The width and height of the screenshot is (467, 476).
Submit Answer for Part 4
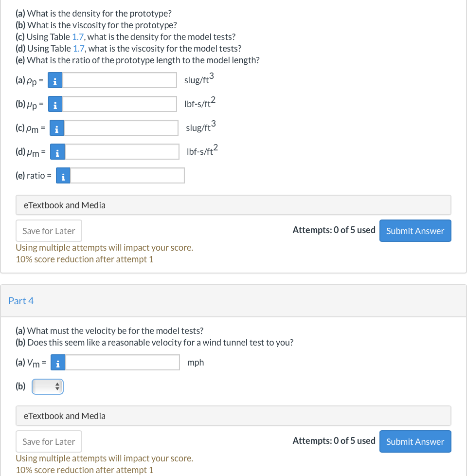(415, 441)
